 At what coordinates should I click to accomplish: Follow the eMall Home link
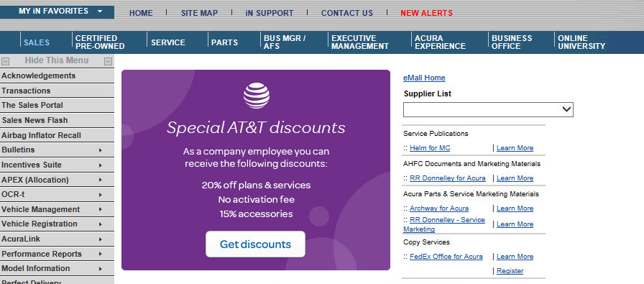[x=424, y=78]
